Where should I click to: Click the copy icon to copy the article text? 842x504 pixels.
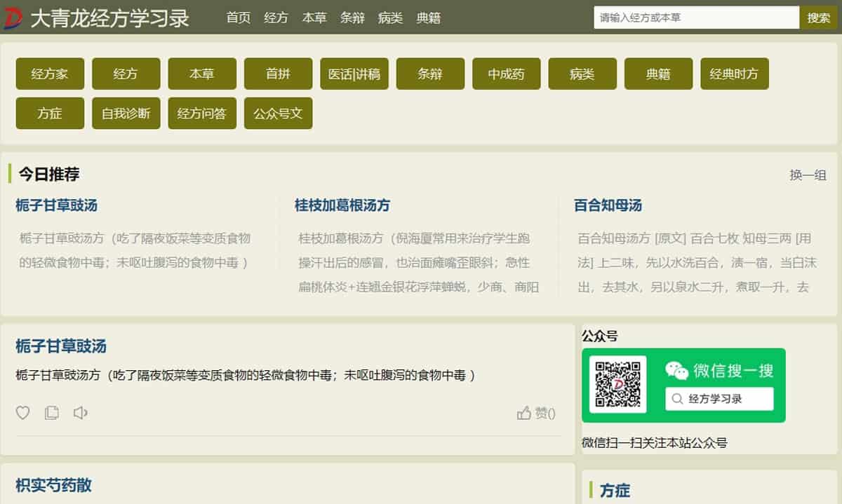tap(51, 413)
